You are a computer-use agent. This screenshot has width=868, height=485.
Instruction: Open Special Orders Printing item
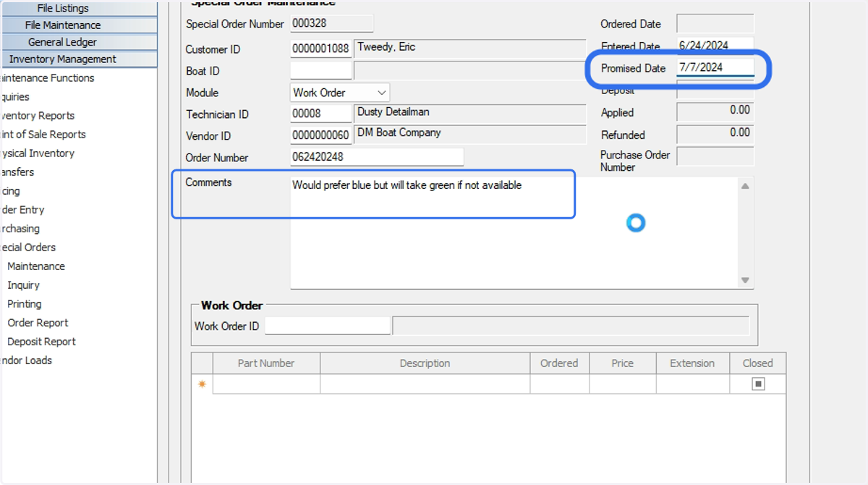tap(25, 304)
